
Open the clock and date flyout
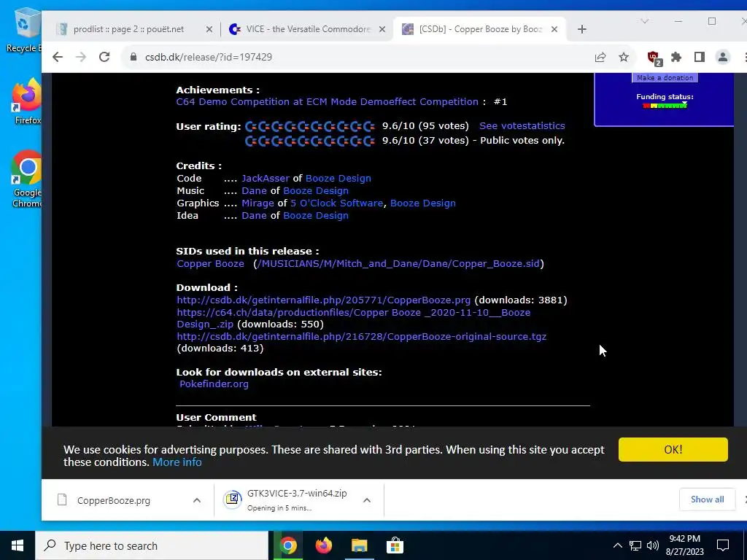[684, 545]
